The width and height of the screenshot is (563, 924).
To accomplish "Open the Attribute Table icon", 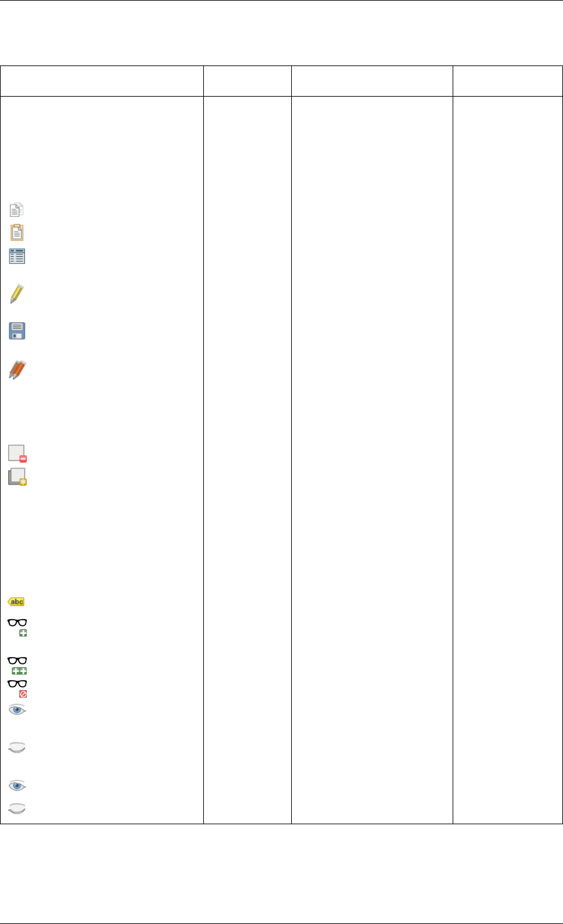I will (x=17, y=256).
